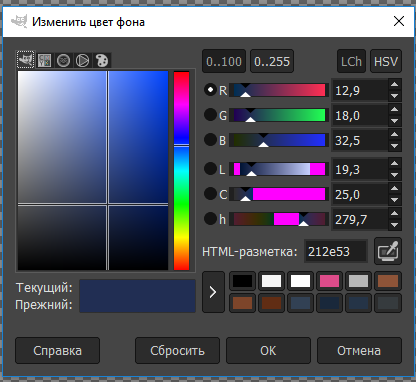416x382 pixels.
Task: Switch the color model to LCh
Action: [351, 61]
